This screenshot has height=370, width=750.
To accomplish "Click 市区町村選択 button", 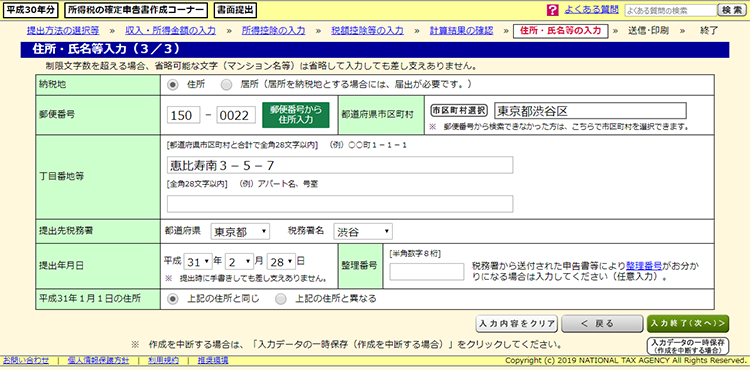I will (x=459, y=110).
